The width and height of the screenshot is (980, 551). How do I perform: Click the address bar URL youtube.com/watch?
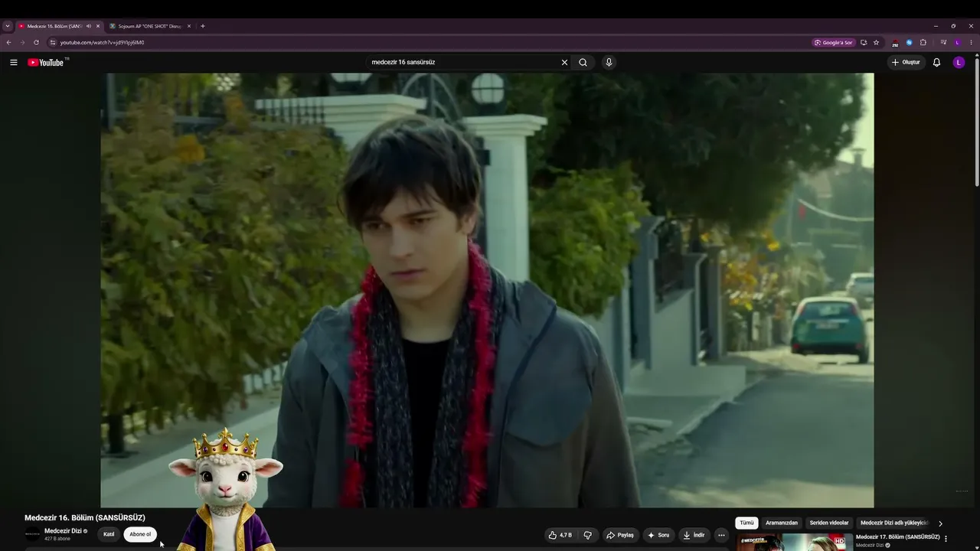click(x=102, y=42)
